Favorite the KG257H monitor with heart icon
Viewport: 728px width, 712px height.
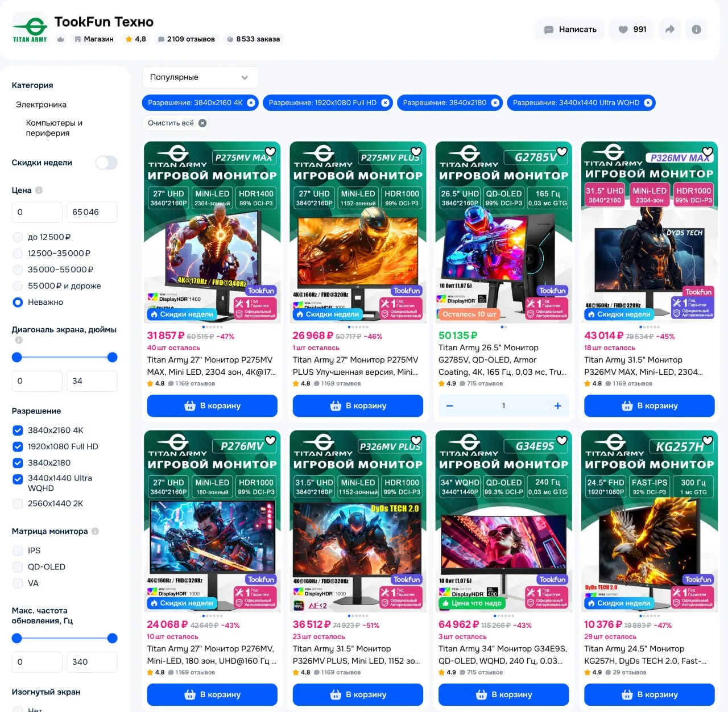coord(708,440)
